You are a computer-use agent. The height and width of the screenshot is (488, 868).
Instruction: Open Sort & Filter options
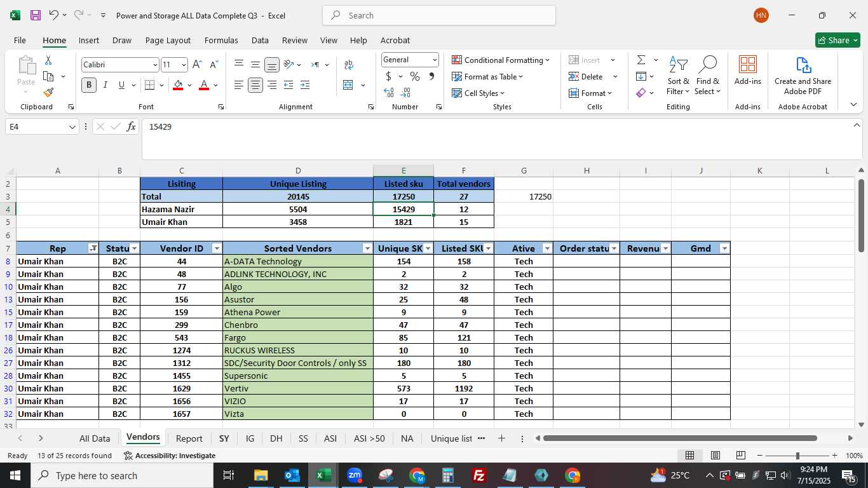point(678,75)
